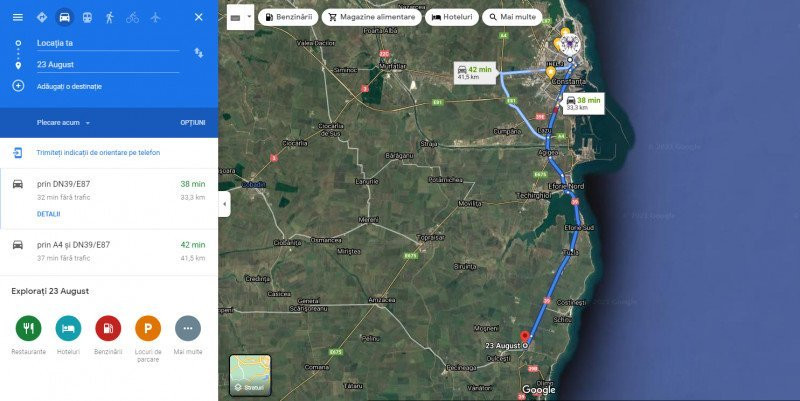This screenshot has width=800, height=401.
Task: Click the Tuzla map label
Action: [x=570, y=253]
